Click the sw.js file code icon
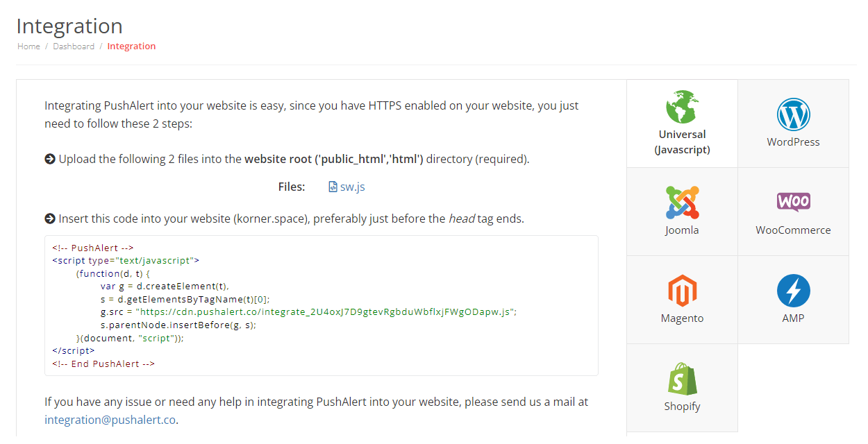This screenshot has width=868, height=444. click(333, 187)
